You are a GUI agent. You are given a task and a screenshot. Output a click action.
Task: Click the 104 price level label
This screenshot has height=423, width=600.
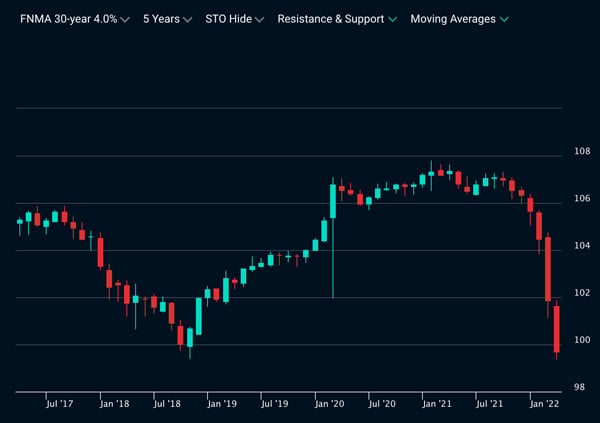pos(582,245)
